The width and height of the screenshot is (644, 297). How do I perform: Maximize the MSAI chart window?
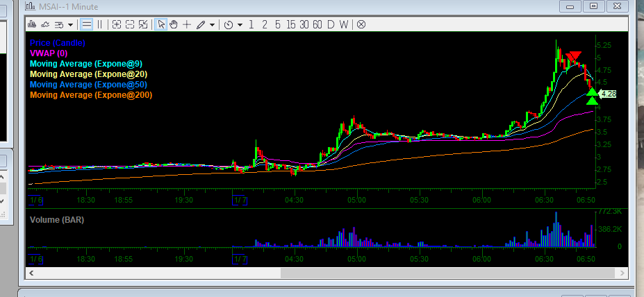tap(593, 6)
